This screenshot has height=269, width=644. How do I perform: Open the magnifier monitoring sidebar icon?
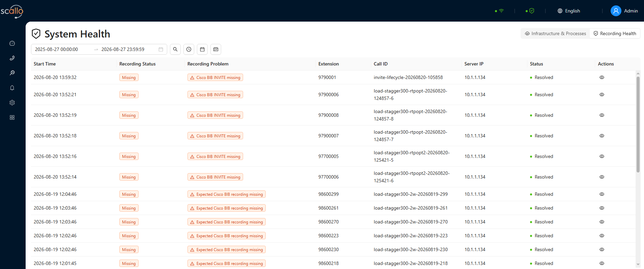tap(12, 73)
